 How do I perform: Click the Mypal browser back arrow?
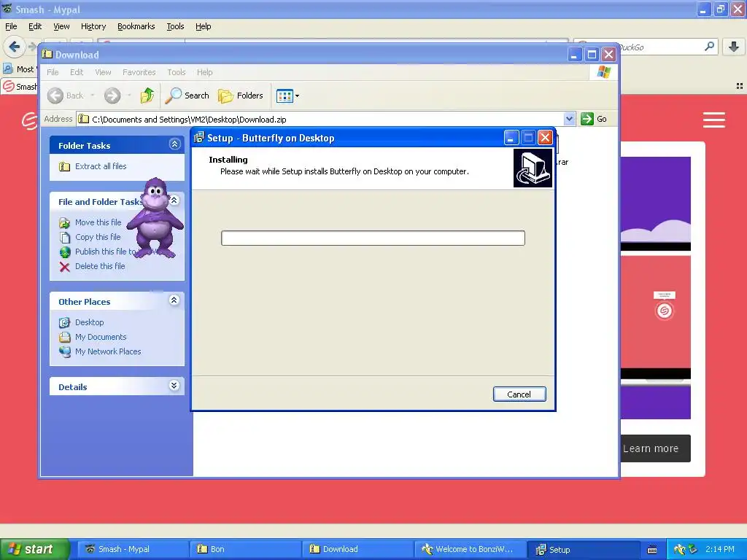(x=15, y=47)
